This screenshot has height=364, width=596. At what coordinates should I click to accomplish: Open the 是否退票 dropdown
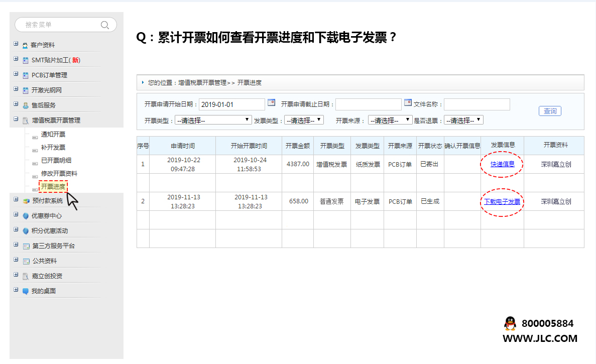pyautogui.click(x=463, y=120)
